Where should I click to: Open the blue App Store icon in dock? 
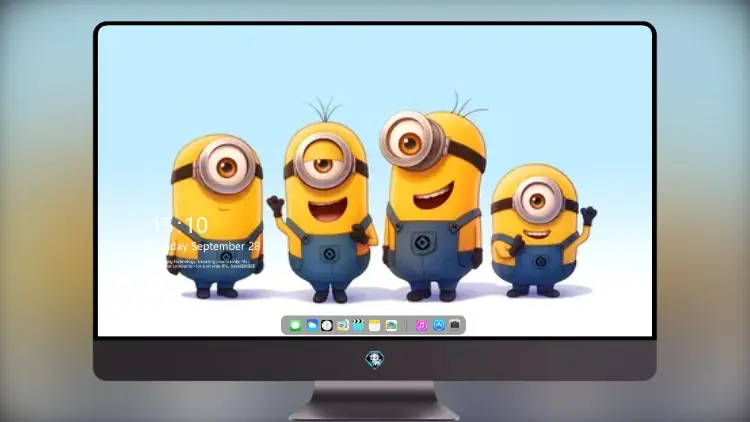click(439, 325)
